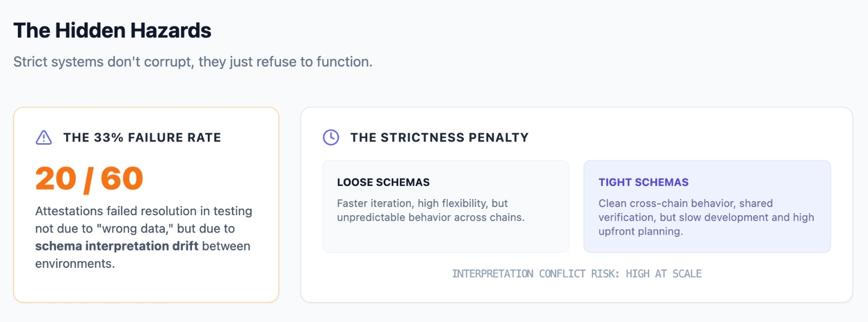Click the clock icon beside Strictness Penalty

coord(331,138)
